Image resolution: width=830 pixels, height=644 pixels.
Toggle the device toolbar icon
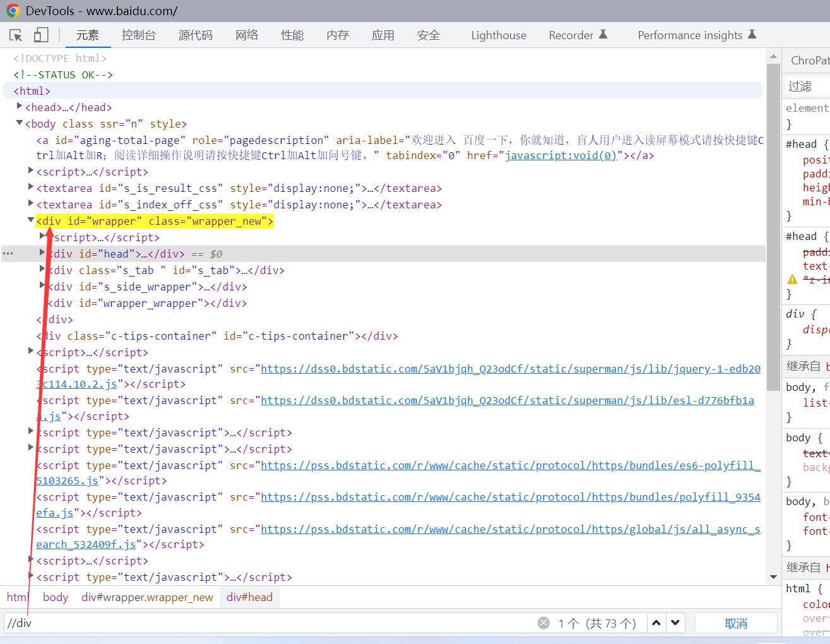click(x=41, y=35)
